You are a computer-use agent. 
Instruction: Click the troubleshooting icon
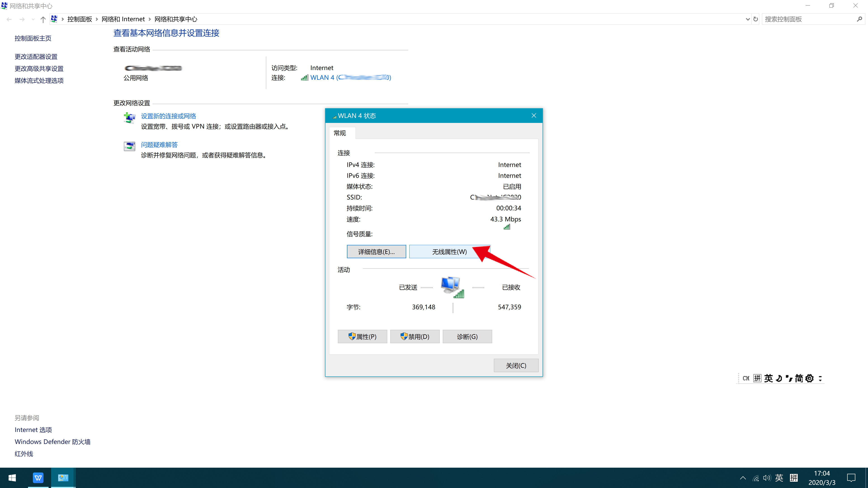(x=129, y=146)
